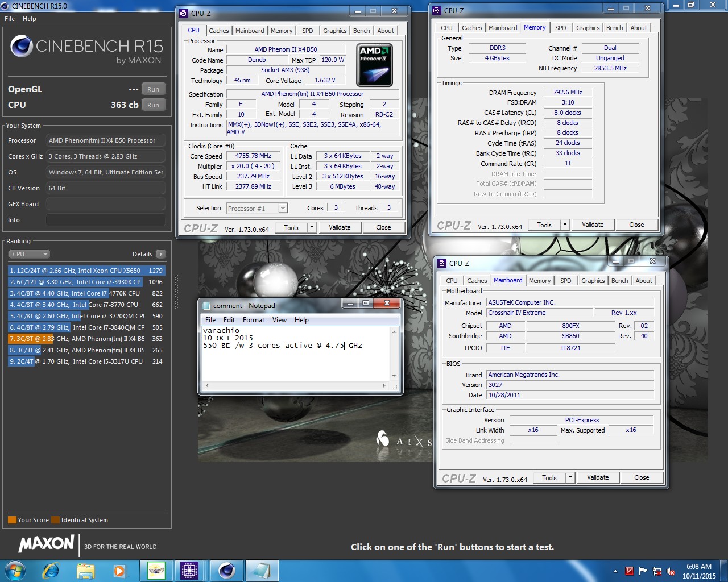Viewport: 728px width, 582px height.
Task: Switch to Notepad via its taskbar icon
Action: point(262,570)
